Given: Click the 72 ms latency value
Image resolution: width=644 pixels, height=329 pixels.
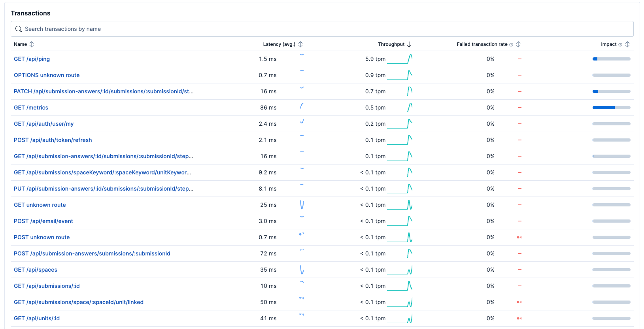Looking at the screenshot, I should click(268, 253).
